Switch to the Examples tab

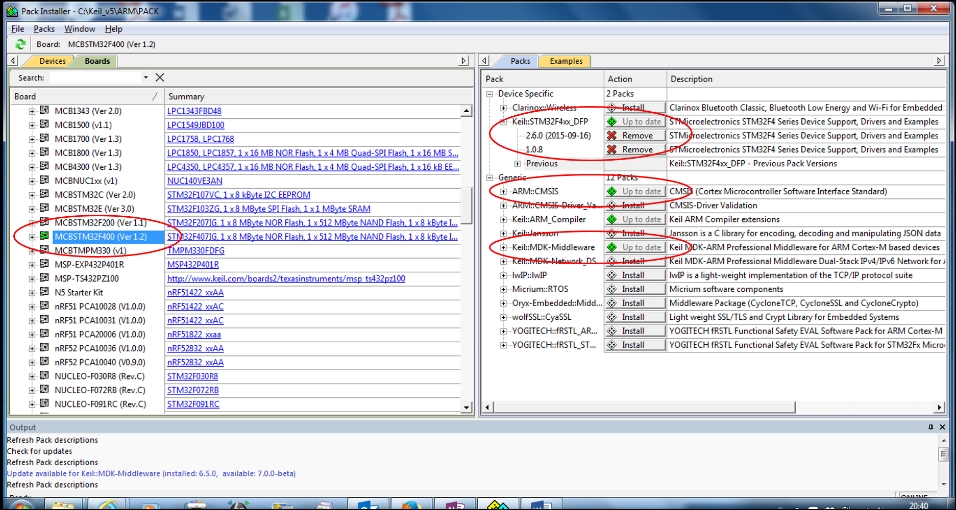565,61
